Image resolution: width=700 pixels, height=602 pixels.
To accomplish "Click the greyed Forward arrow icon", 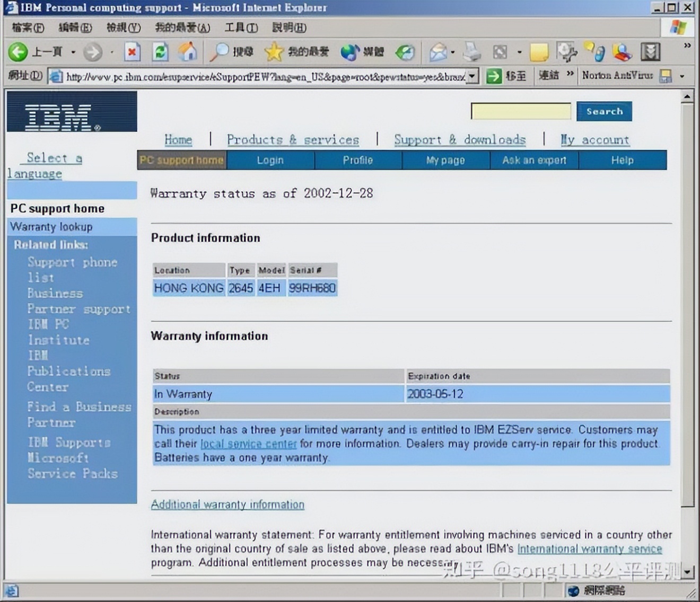I will point(93,51).
